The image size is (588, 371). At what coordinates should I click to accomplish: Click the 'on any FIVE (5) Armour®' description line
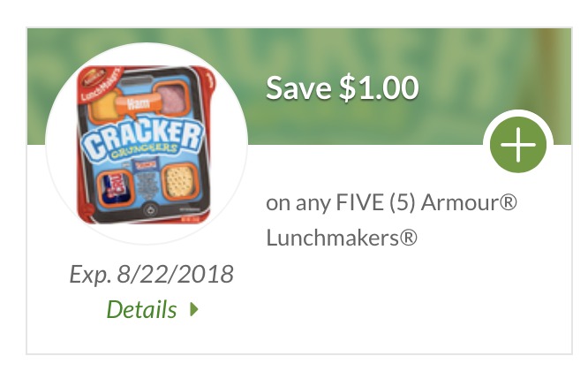click(391, 203)
